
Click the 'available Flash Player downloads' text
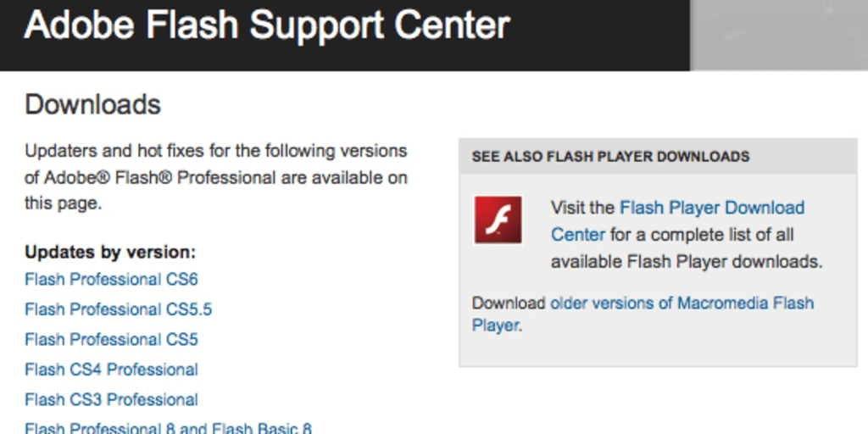click(687, 261)
